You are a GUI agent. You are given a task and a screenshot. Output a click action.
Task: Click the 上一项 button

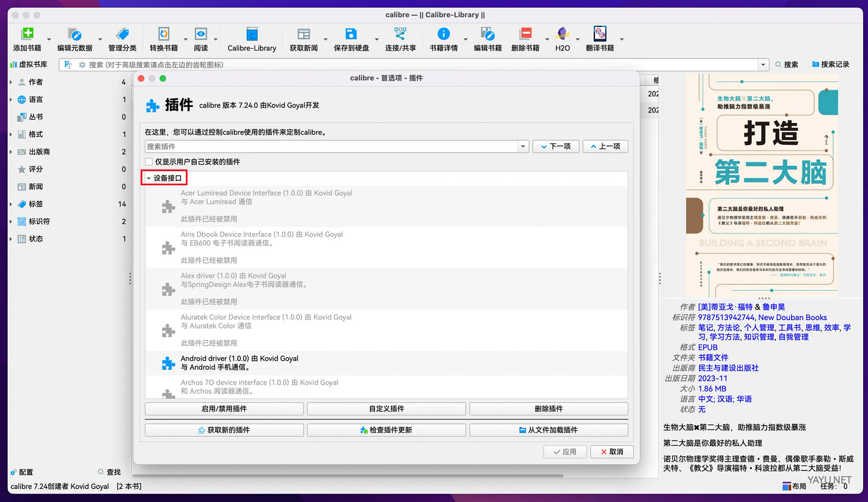(x=605, y=147)
